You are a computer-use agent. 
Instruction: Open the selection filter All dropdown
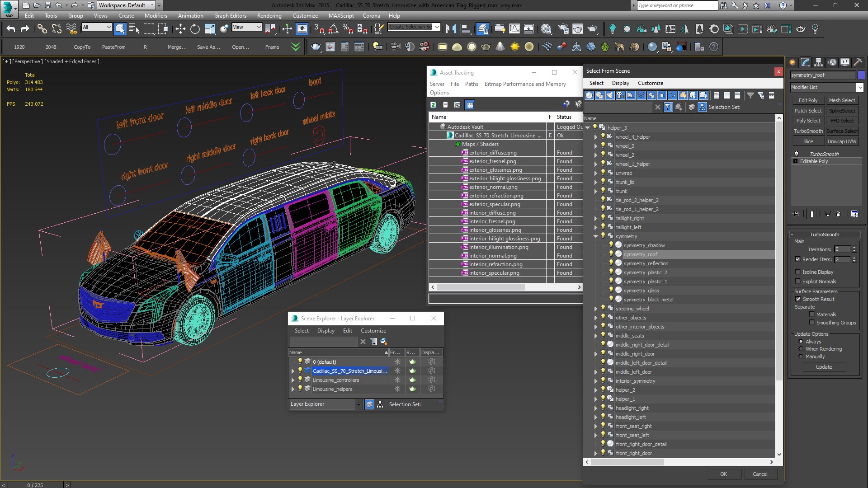[97, 27]
